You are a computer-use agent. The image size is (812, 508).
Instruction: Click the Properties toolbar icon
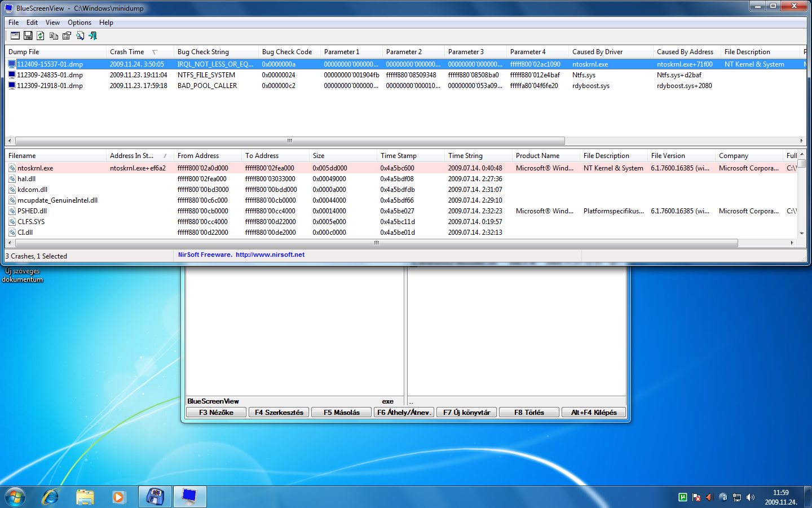point(67,36)
